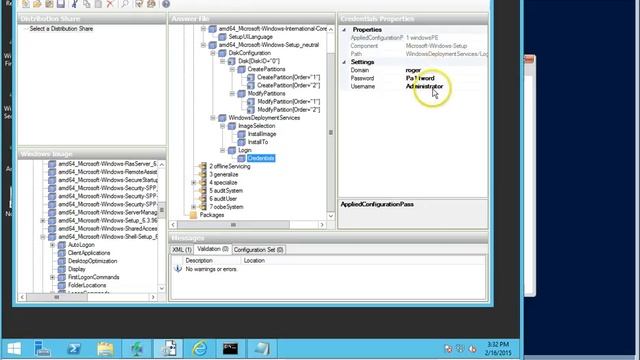Select the InstallTo tree item
The height and width of the screenshot is (360, 640).
258,142
